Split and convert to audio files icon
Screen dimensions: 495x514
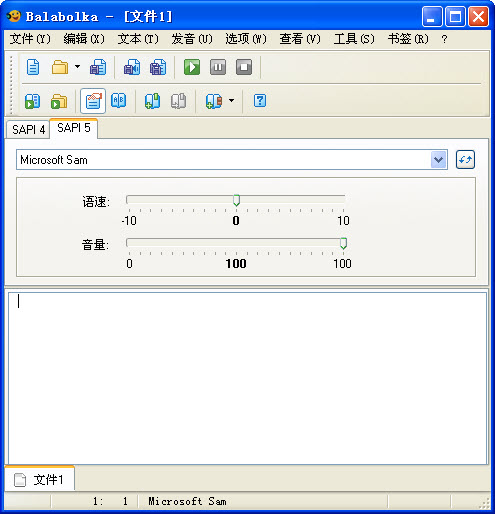click(x=158, y=67)
